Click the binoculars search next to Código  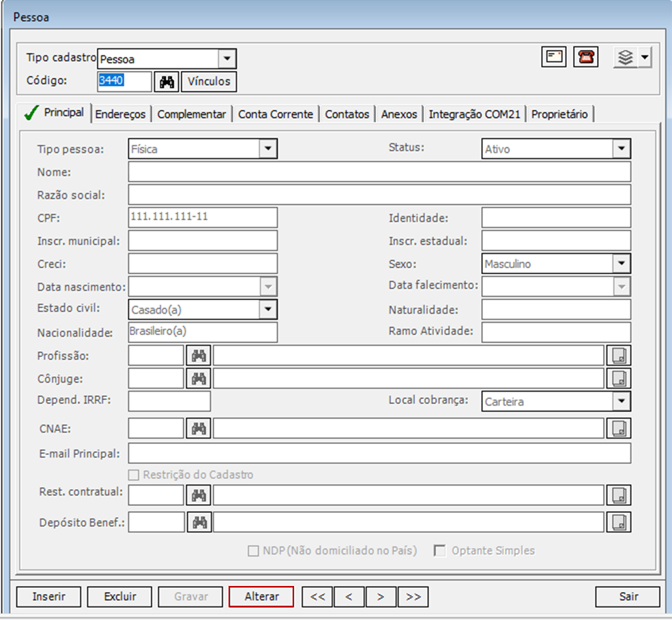166,81
